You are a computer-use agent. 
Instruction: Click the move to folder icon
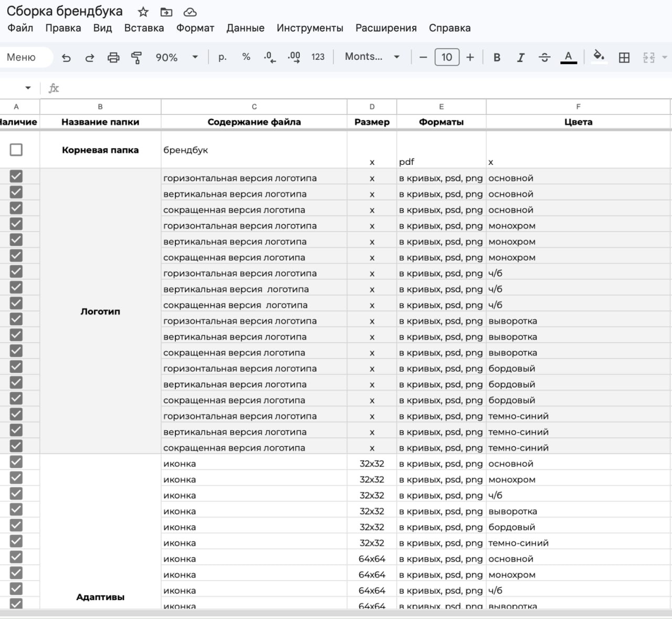pyautogui.click(x=166, y=12)
